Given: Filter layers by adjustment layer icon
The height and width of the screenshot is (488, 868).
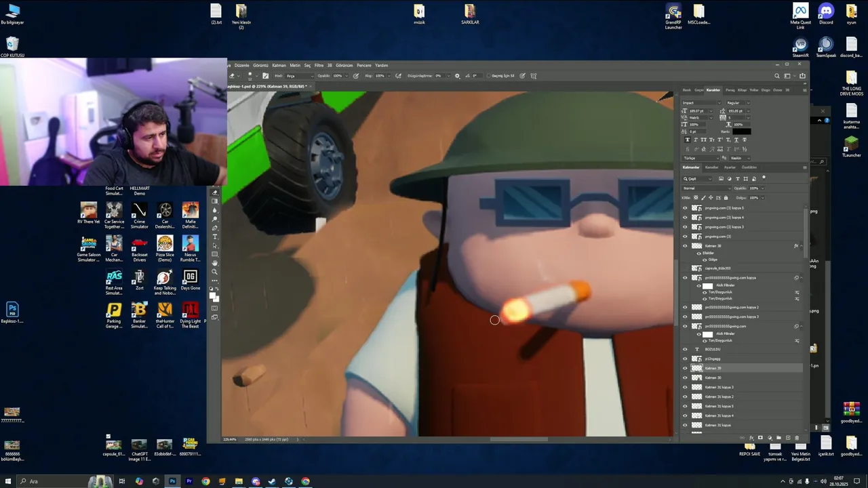Looking at the screenshot, I should [x=729, y=179].
